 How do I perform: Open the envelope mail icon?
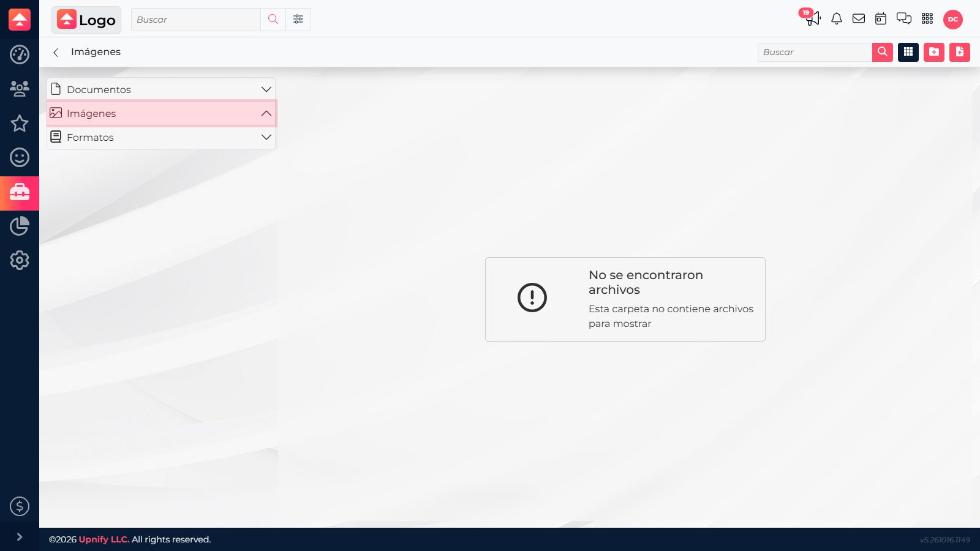859,19
